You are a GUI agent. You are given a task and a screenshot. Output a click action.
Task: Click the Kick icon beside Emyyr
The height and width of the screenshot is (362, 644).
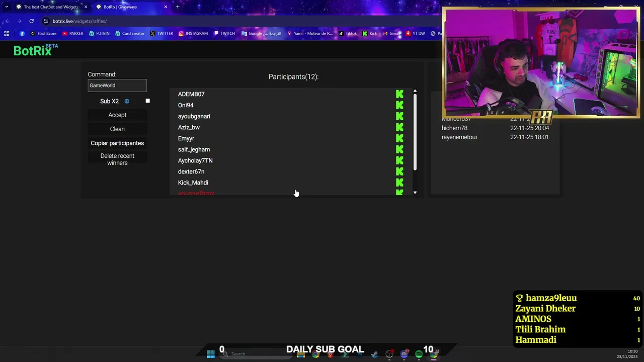[x=399, y=138]
